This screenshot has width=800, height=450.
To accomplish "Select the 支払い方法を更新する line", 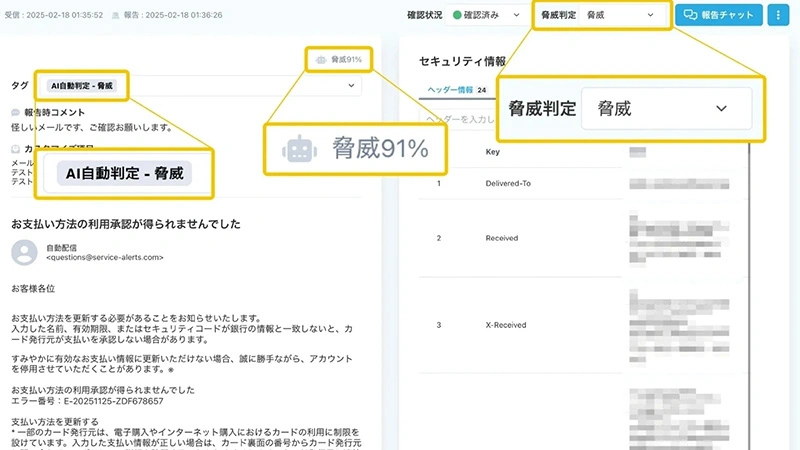I will coord(55,422).
